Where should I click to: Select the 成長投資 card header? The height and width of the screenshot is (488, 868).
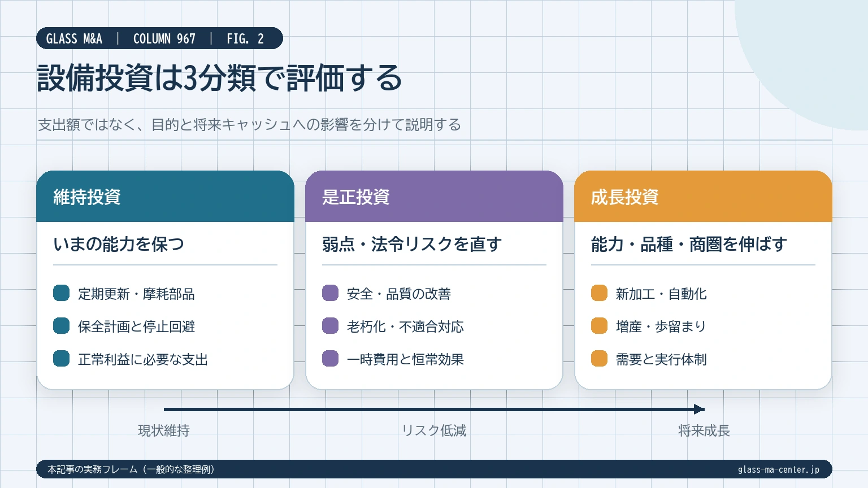click(703, 197)
